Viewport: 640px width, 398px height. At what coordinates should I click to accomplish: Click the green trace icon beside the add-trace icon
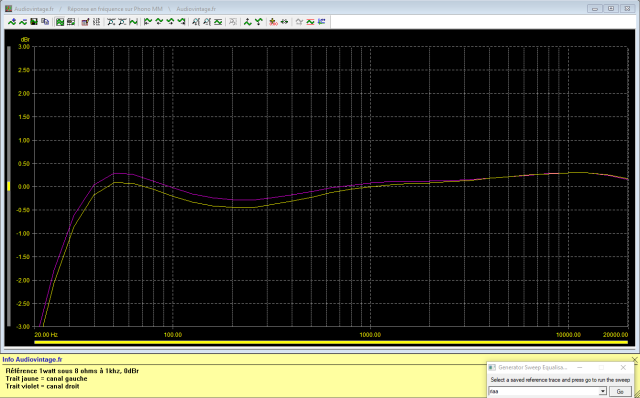[23, 22]
